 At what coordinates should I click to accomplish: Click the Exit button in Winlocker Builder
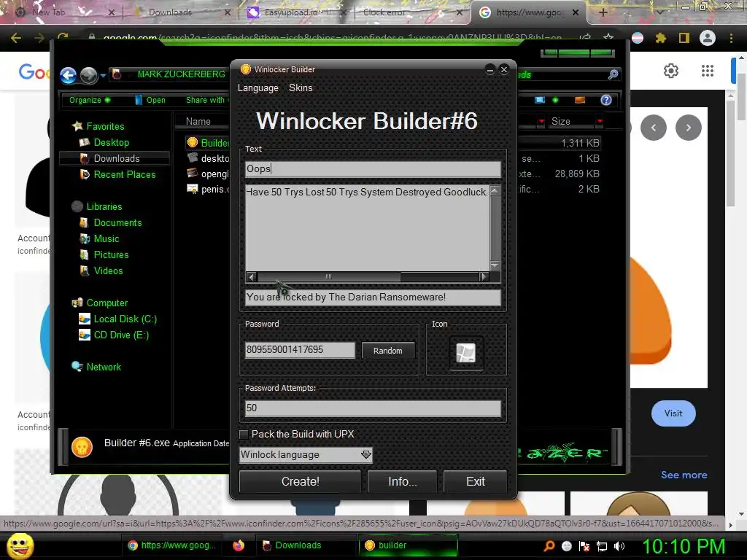point(476,481)
